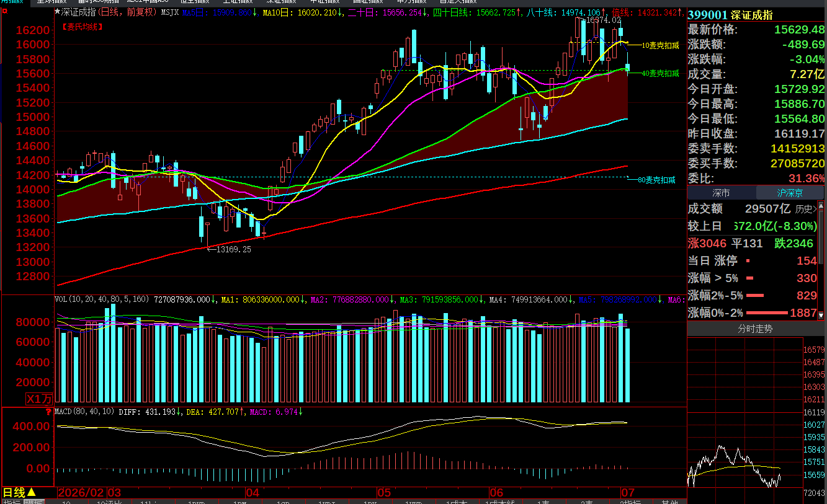The width and height of the screenshot is (827, 504).
Task: Click the star icon before 深证成指
Action: pyautogui.click(x=58, y=12)
